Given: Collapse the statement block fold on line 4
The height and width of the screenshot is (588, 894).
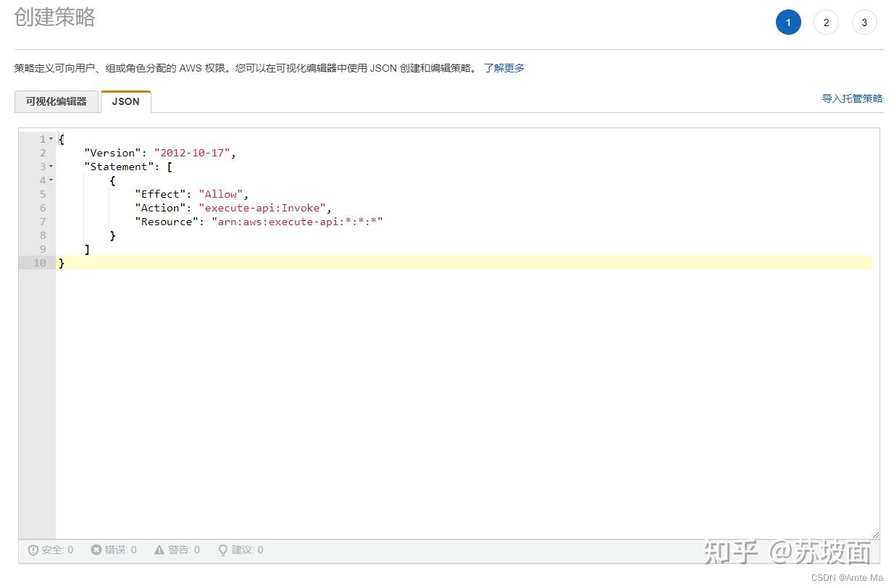Looking at the screenshot, I should (x=51, y=180).
